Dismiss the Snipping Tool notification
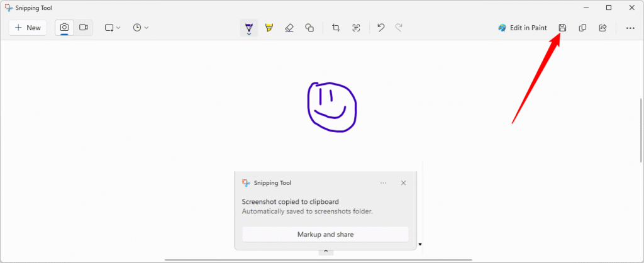Image resolution: width=644 pixels, height=263 pixels. click(x=403, y=183)
